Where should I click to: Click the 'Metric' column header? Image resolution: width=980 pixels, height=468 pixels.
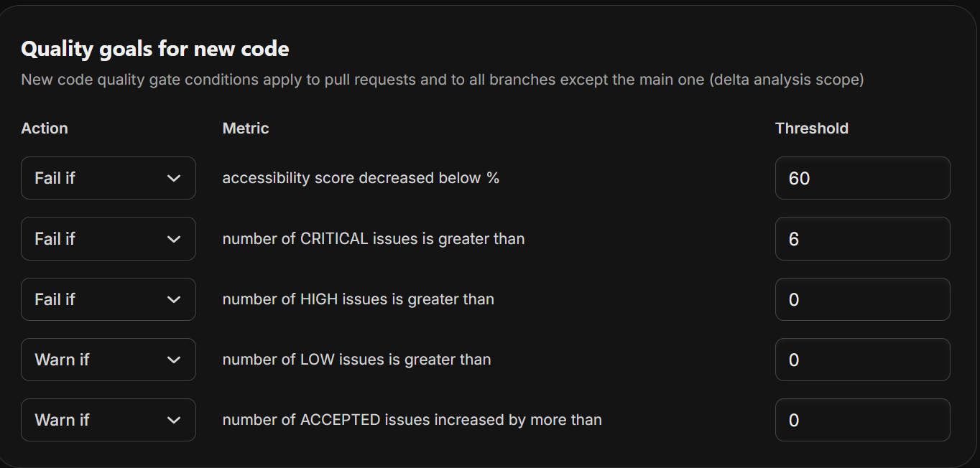(245, 128)
